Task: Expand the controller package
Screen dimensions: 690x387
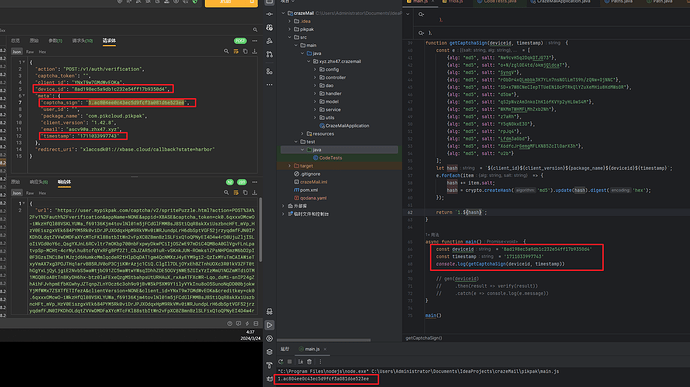Action: (x=315, y=77)
